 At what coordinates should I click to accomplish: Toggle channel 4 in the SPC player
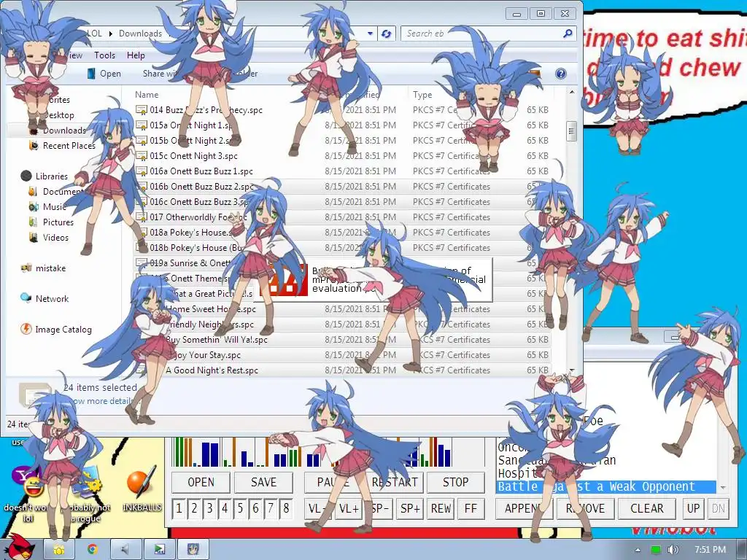(x=225, y=508)
